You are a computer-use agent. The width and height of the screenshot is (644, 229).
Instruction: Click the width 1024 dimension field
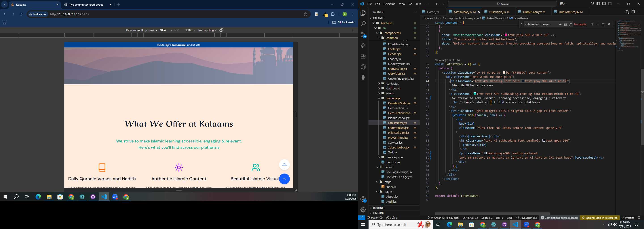pos(163,30)
